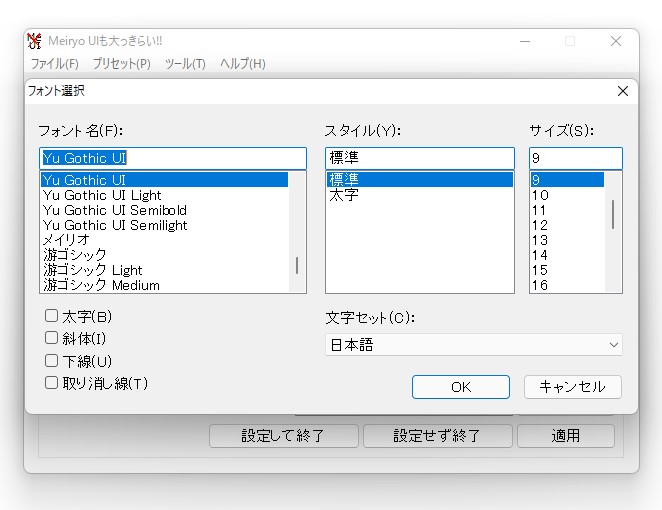Image resolution: width=662 pixels, height=510 pixels.
Task: Select size 14 in size list
Action: pyautogui.click(x=567, y=255)
